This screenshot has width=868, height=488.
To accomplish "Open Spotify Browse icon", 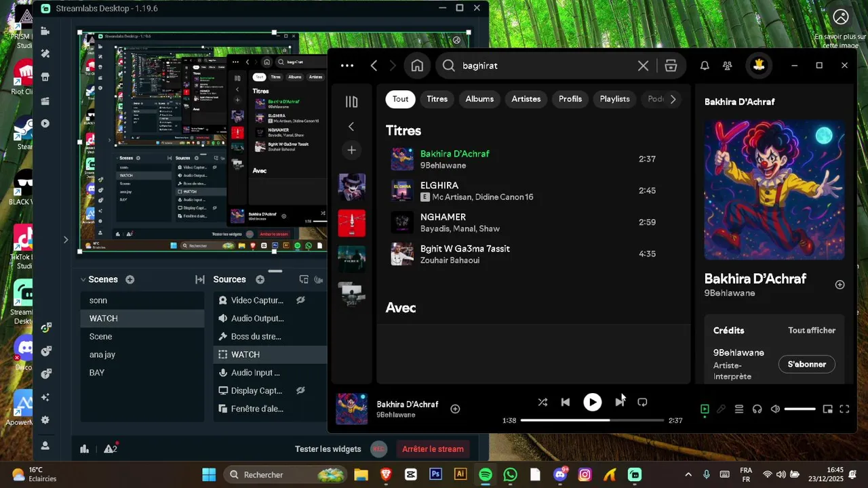I will pyautogui.click(x=671, y=66).
